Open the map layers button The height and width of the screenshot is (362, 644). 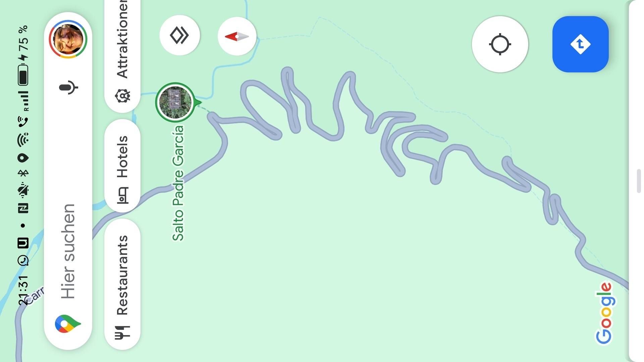click(x=180, y=35)
